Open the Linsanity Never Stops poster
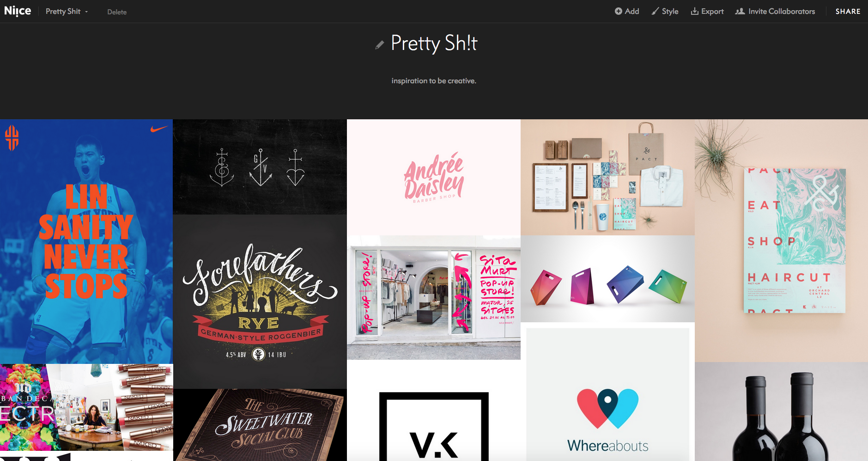The height and width of the screenshot is (461, 868). coord(86,241)
